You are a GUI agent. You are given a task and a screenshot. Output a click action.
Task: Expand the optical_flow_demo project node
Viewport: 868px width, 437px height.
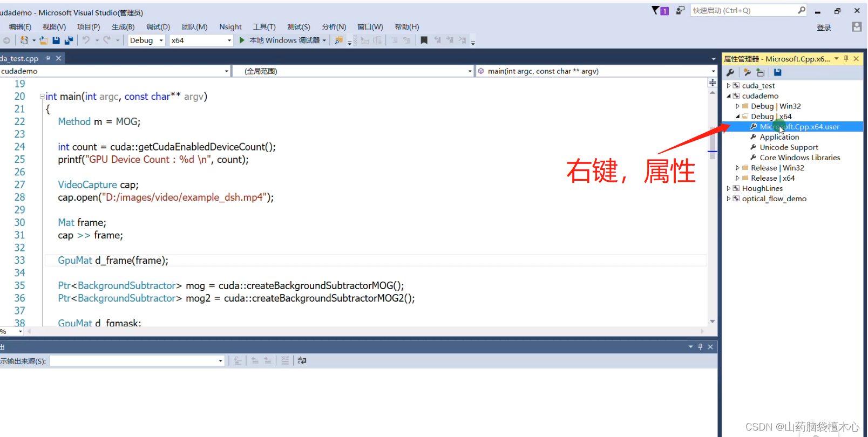pyautogui.click(x=728, y=199)
